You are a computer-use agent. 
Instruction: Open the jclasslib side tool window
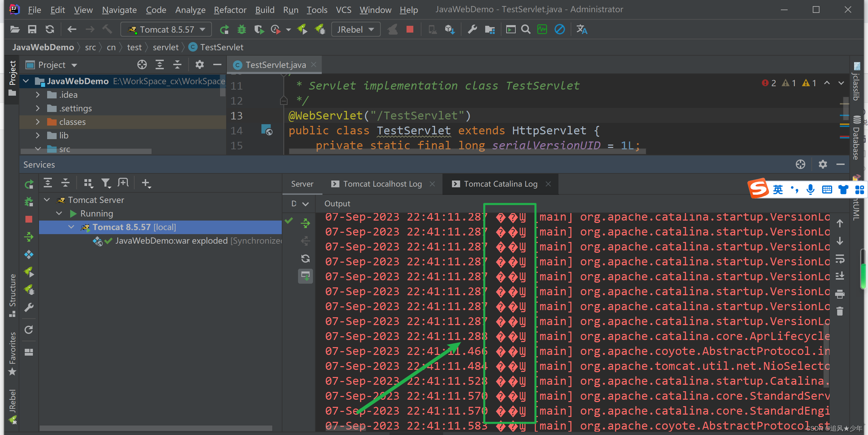856,81
